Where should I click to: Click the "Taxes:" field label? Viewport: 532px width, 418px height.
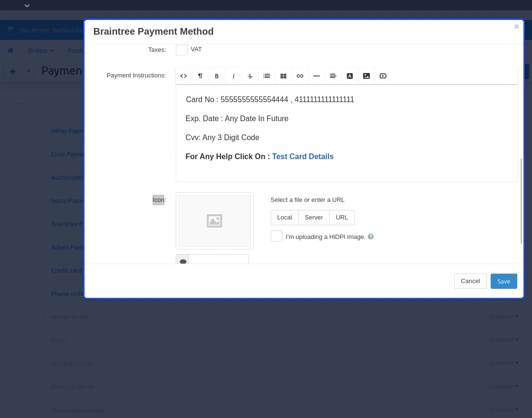(x=157, y=49)
